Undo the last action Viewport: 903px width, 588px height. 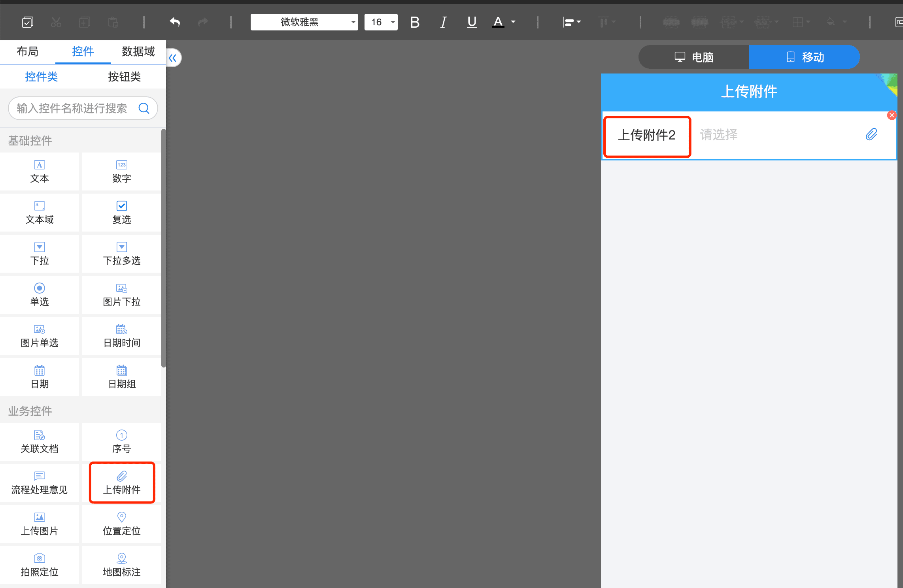(x=175, y=22)
